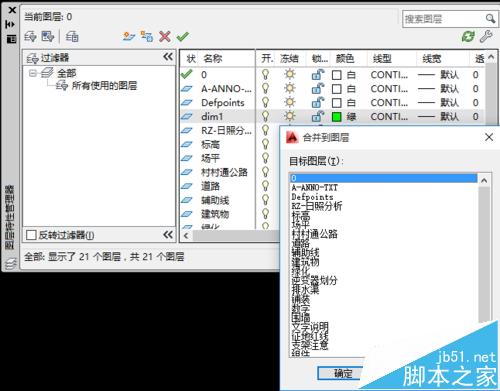Tick the '反转过滤器' checkbox

tap(31, 235)
